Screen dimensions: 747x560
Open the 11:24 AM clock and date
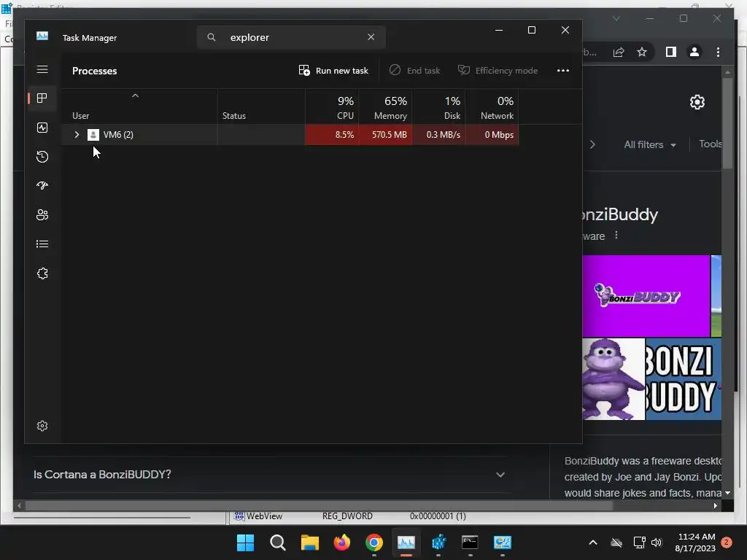click(695, 542)
